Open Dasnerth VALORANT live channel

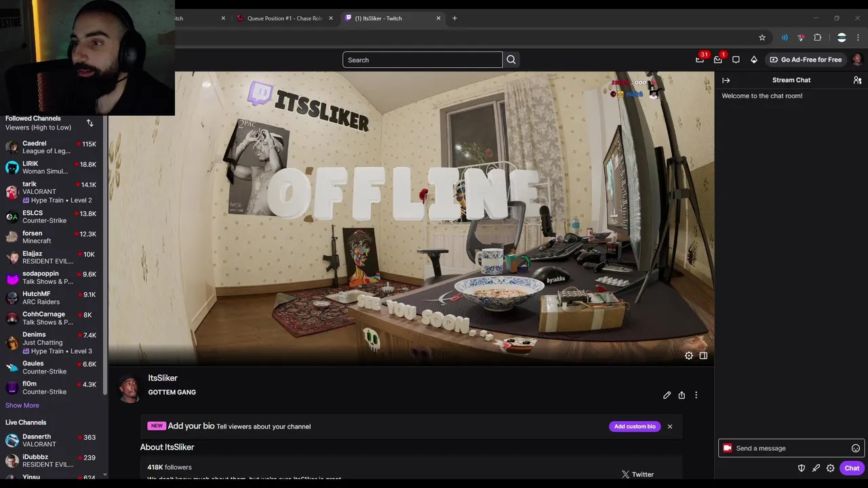52,441
